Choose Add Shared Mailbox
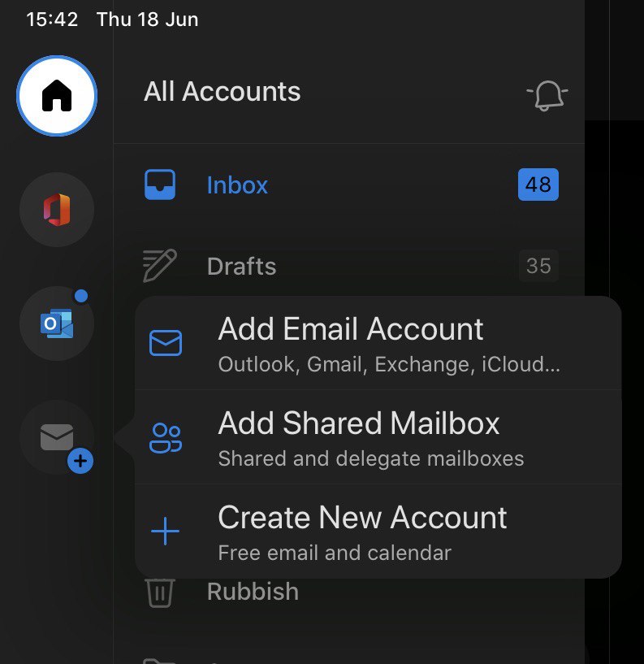Image resolution: width=644 pixels, height=664 pixels. tap(378, 437)
